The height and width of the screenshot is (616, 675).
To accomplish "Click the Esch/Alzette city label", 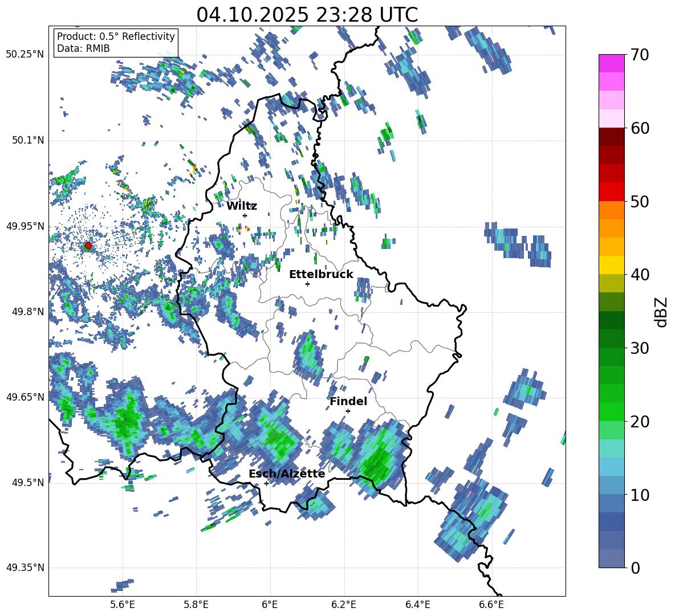I will (x=287, y=474).
